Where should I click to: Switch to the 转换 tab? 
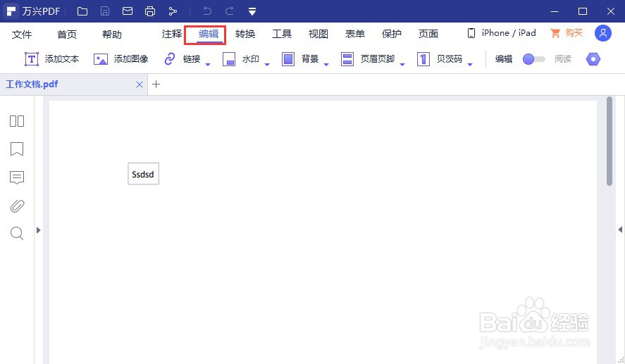click(245, 34)
